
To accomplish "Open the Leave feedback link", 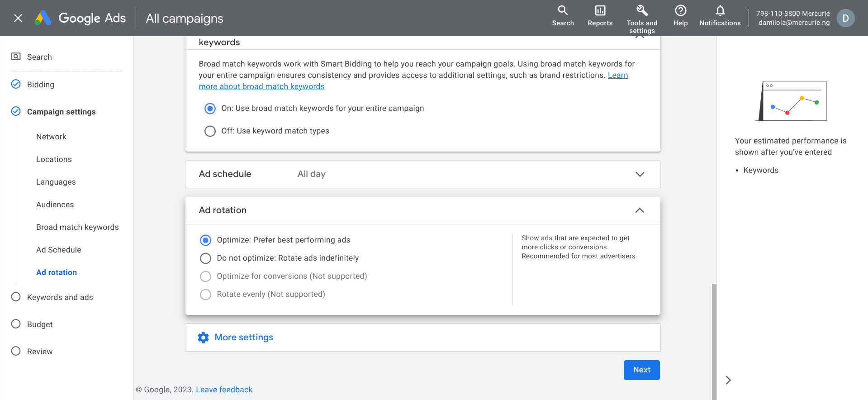I will coord(224,390).
